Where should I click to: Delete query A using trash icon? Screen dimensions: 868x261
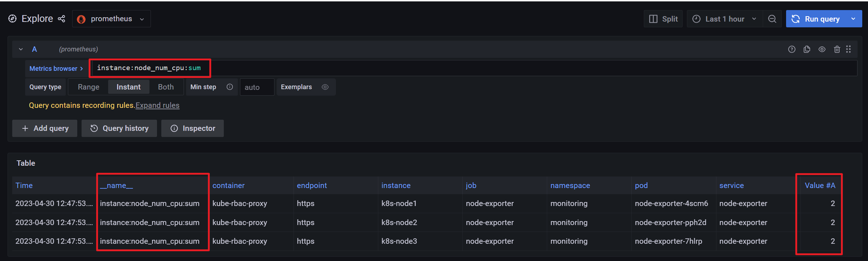coord(837,49)
